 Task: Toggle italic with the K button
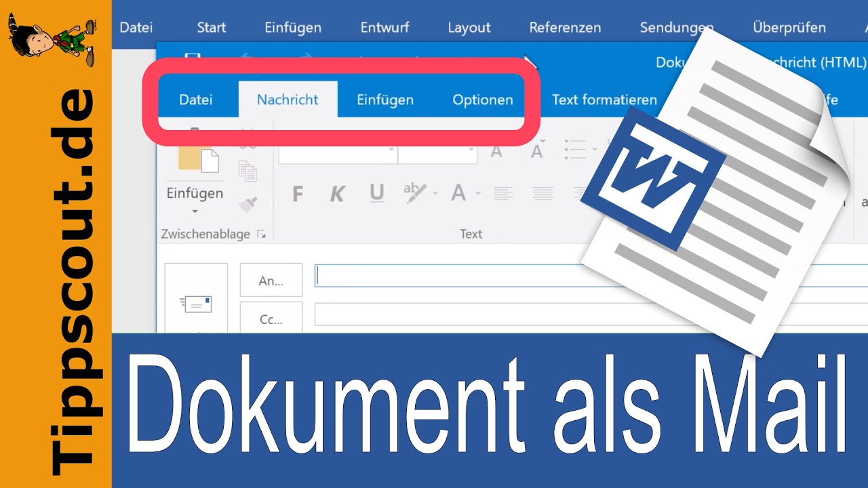(337, 194)
